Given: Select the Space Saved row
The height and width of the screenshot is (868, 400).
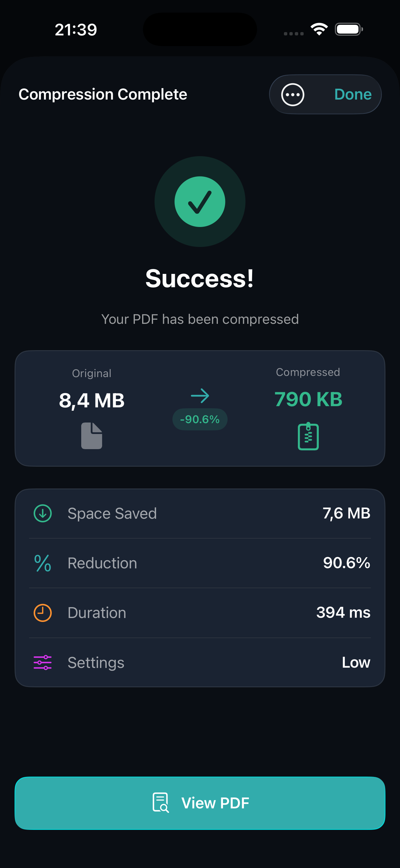Looking at the screenshot, I should pos(200,513).
